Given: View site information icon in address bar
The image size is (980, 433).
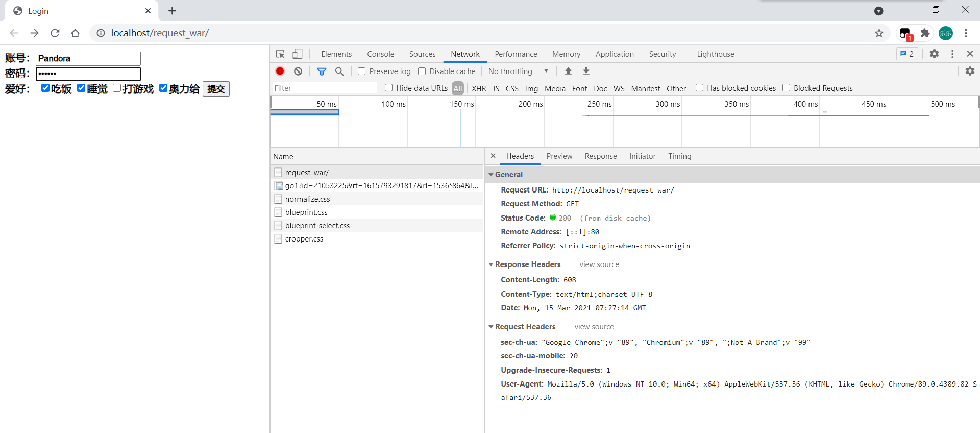Looking at the screenshot, I should click(x=101, y=33).
